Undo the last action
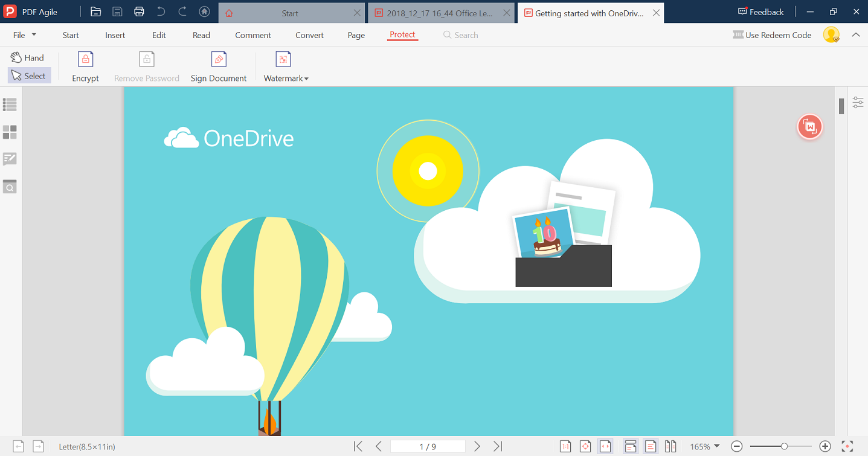868x456 pixels. click(161, 11)
